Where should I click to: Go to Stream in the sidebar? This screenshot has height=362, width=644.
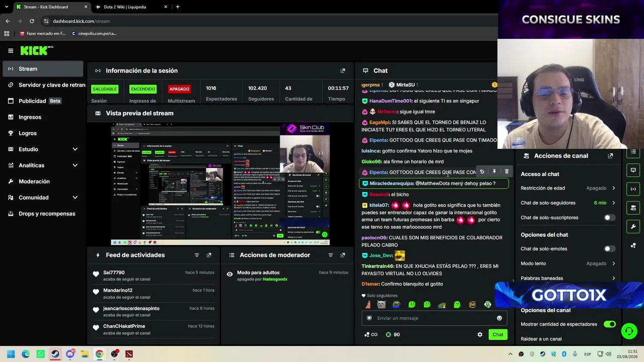pyautogui.click(x=43, y=69)
